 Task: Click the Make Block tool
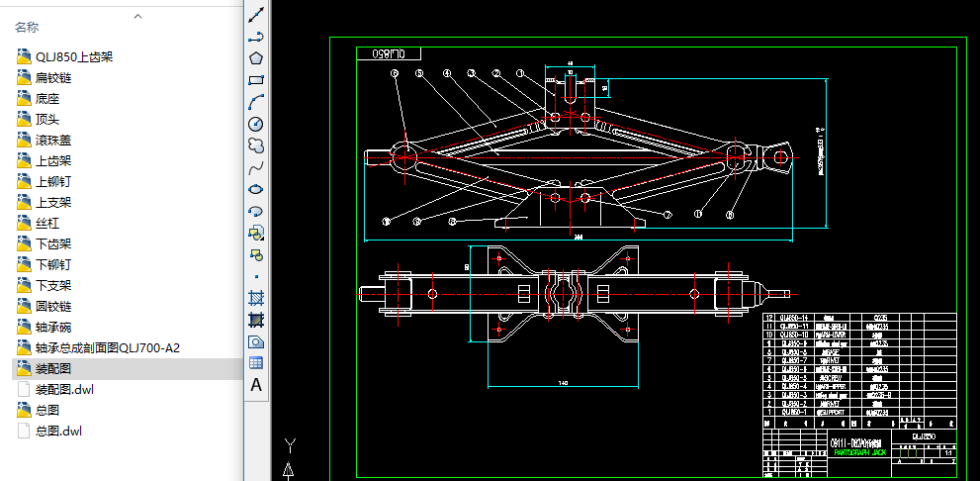click(256, 254)
